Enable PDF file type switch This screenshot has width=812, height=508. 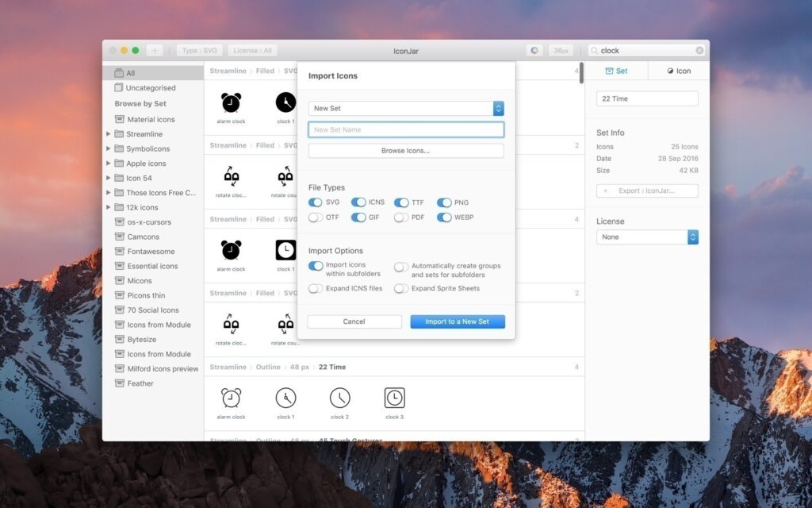tap(401, 217)
